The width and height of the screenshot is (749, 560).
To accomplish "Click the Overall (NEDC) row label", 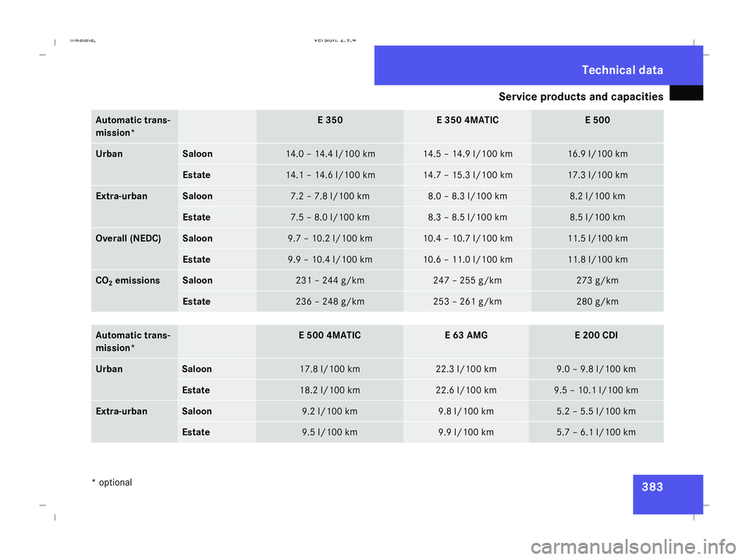I will point(128,239).
